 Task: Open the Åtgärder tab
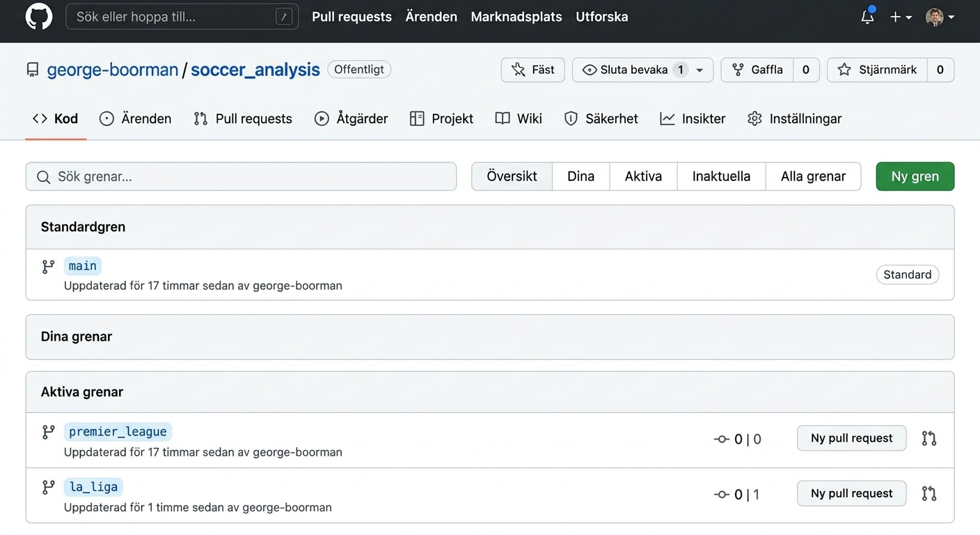pyautogui.click(x=351, y=118)
